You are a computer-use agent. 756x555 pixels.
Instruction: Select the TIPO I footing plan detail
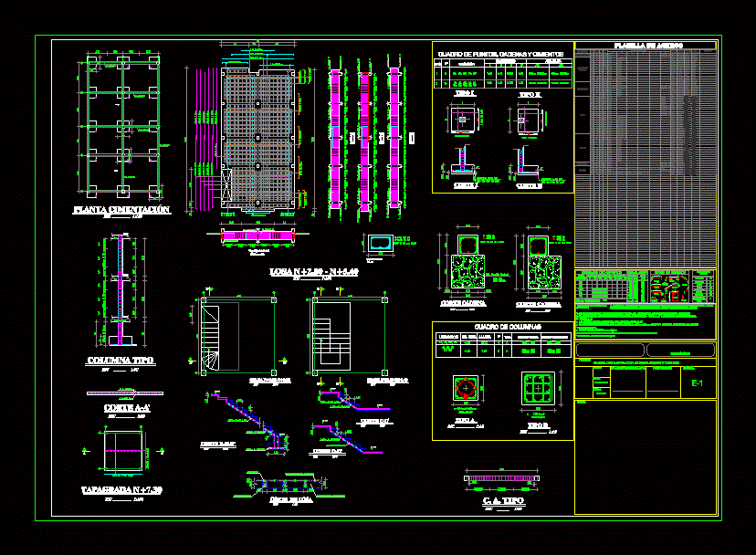point(465,120)
